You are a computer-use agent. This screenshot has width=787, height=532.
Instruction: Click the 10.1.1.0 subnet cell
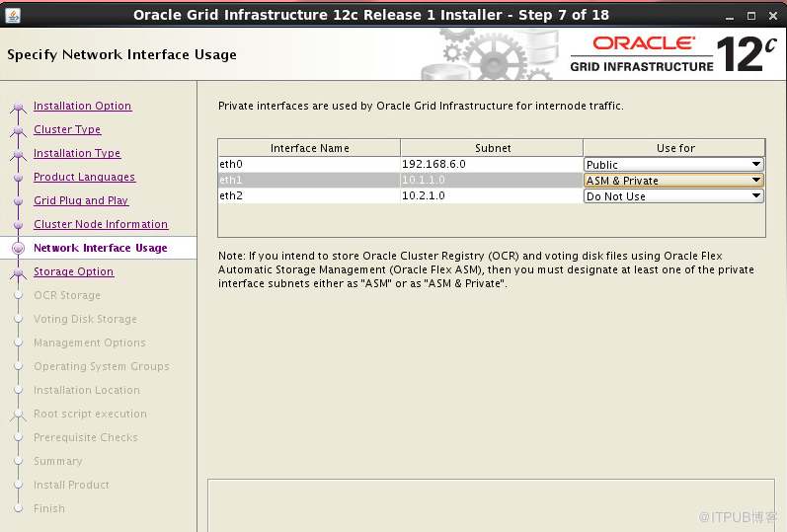[492, 180]
